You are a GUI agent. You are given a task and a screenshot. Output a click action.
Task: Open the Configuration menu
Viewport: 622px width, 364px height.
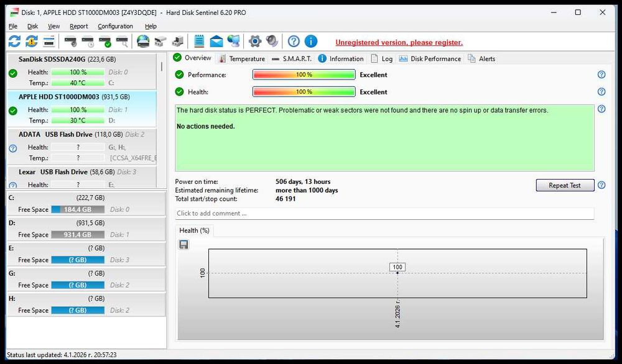tap(116, 26)
